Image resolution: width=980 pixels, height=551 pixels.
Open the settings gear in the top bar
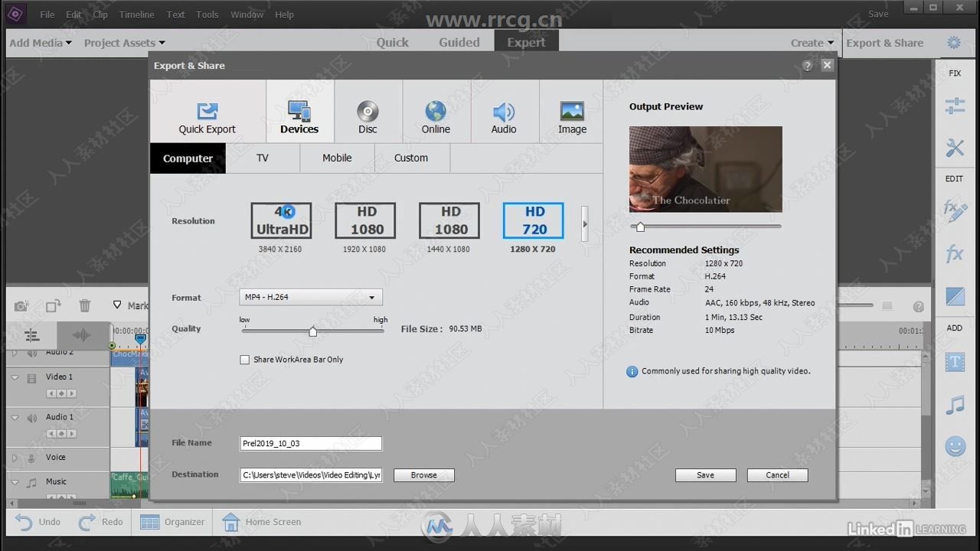click(x=953, y=43)
